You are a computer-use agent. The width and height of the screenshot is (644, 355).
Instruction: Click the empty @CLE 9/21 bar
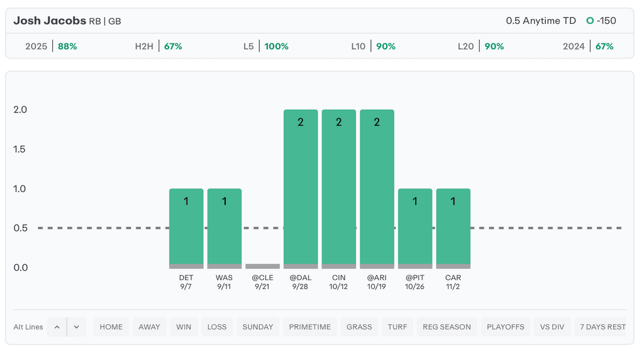point(262,266)
